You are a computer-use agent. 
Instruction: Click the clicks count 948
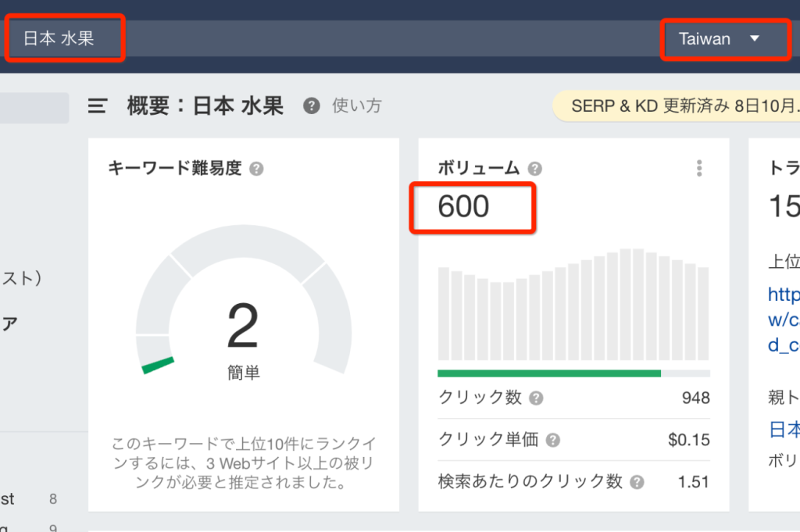695,398
